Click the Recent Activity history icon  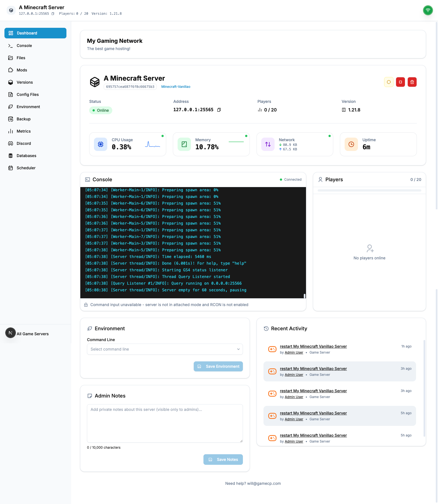tap(266, 329)
